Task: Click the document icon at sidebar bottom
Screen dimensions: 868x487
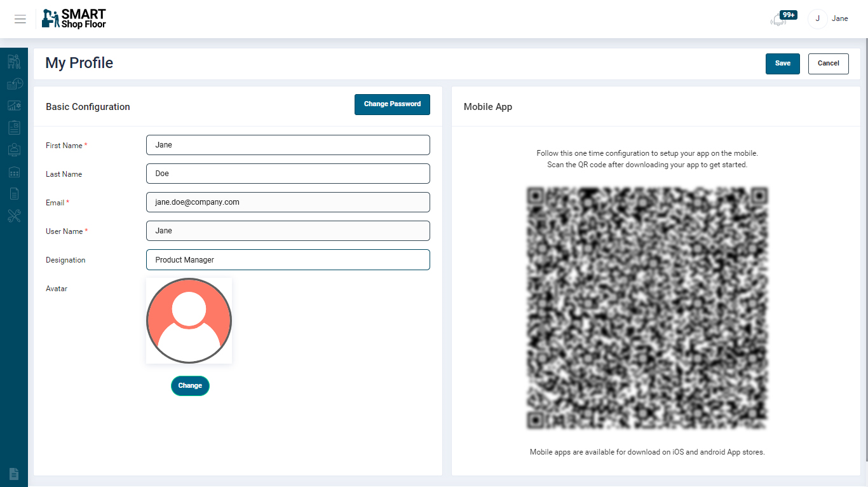Action: tap(14, 474)
